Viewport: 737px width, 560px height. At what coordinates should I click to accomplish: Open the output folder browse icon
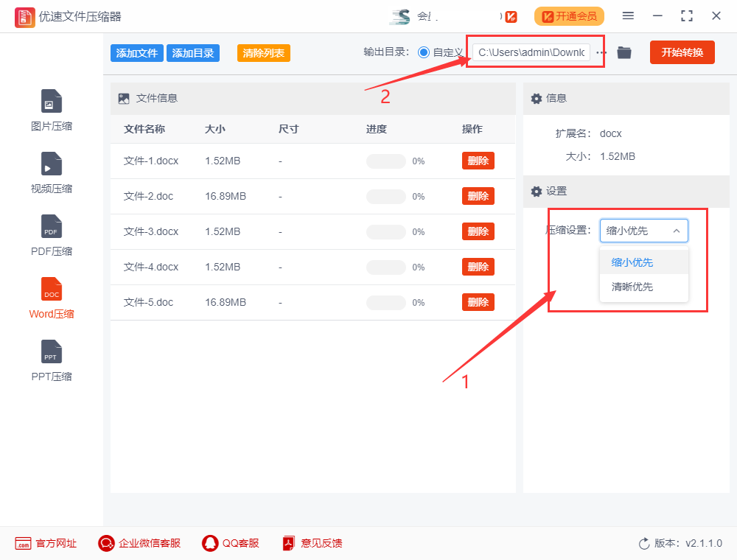coord(624,52)
